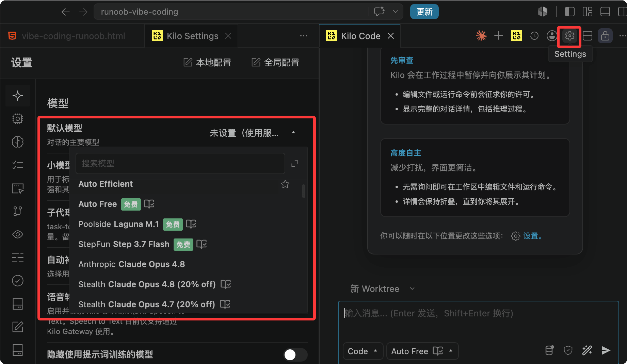627x364 pixels.
Task: Open the Code mode dropdown
Action: (363, 351)
